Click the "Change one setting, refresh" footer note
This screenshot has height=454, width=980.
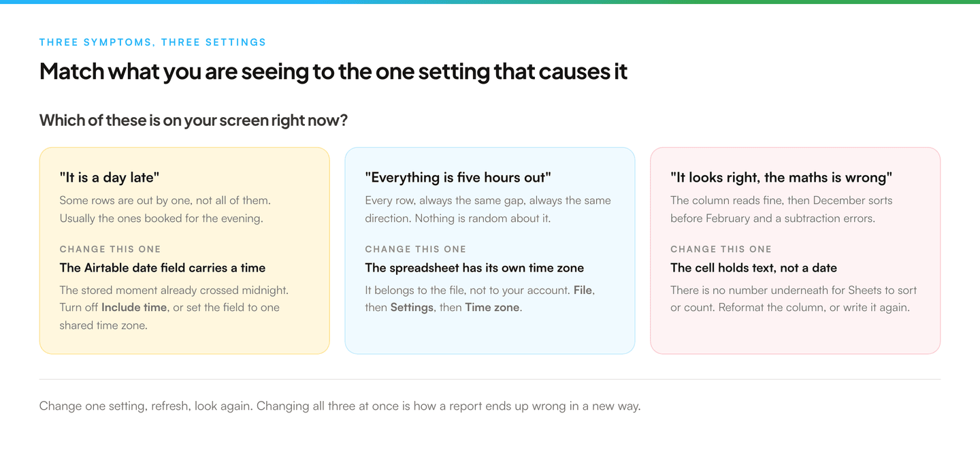click(340, 406)
